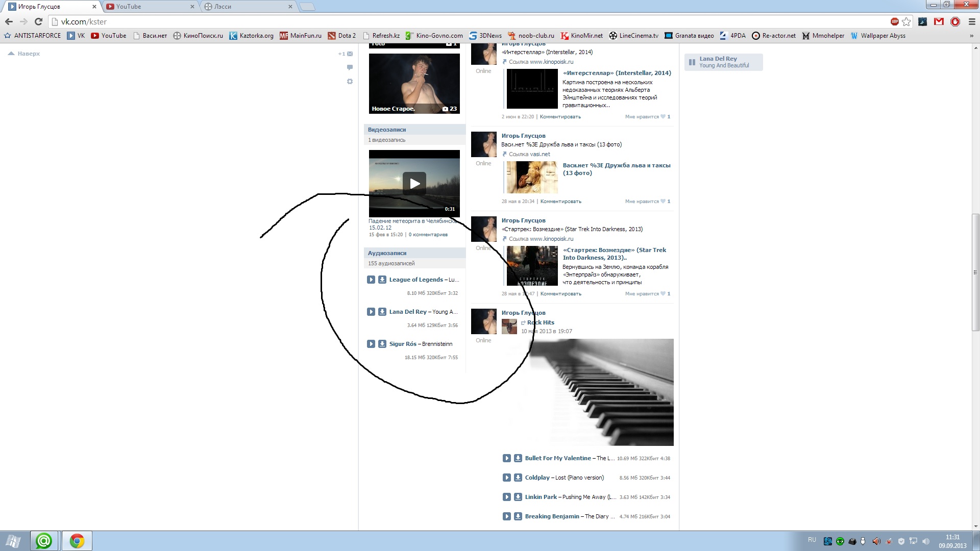The image size is (980, 551).
Task: Download the Bullet For My Valentine track
Action: pyautogui.click(x=518, y=458)
